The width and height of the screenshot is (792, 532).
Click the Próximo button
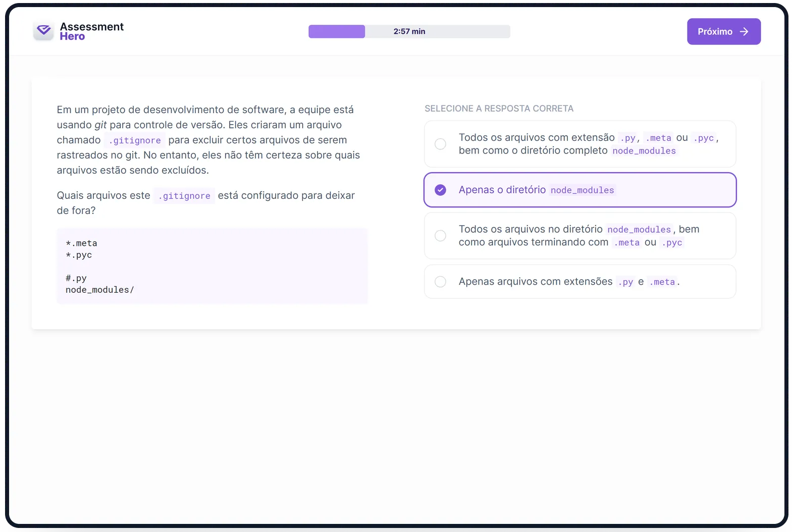723,31
